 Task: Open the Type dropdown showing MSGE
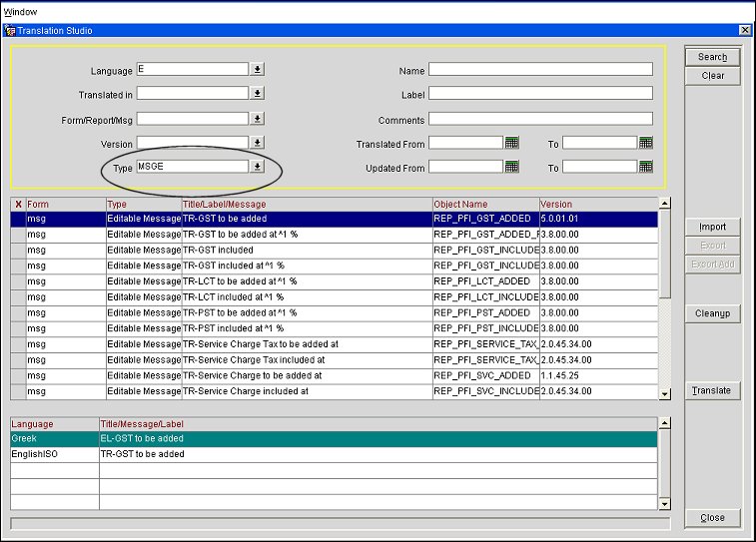[257, 167]
